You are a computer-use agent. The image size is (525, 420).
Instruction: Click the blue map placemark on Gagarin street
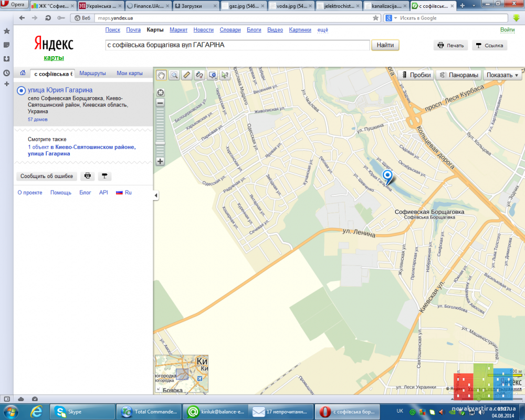pos(387,175)
